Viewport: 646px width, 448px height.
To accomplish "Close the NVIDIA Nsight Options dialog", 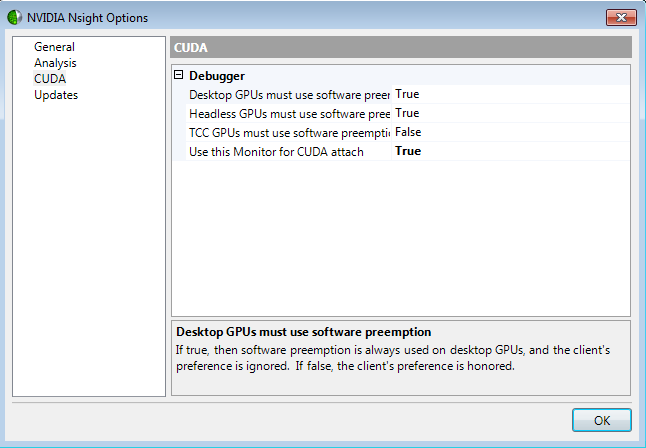I will (621, 17).
